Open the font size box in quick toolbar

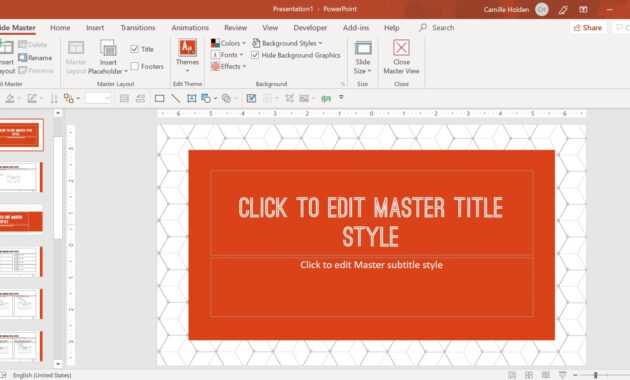98,98
